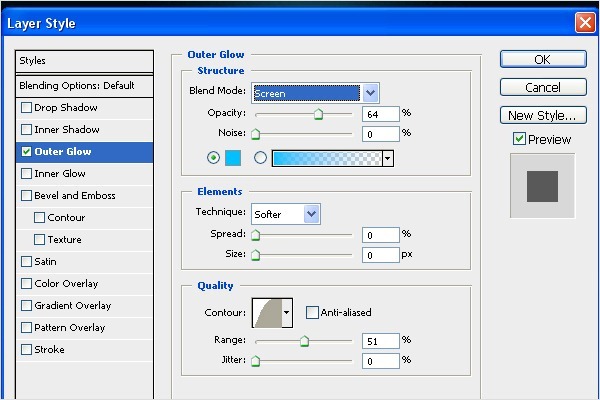This screenshot has width=600, height=400.
Task: Click the layer style preview thumbnail
Action: point(542,186)
